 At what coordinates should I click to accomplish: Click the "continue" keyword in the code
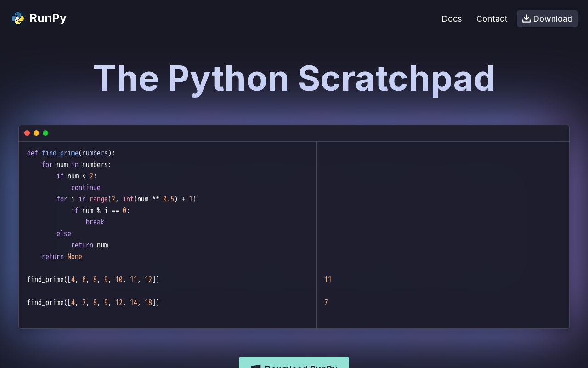tap(85, 188)
